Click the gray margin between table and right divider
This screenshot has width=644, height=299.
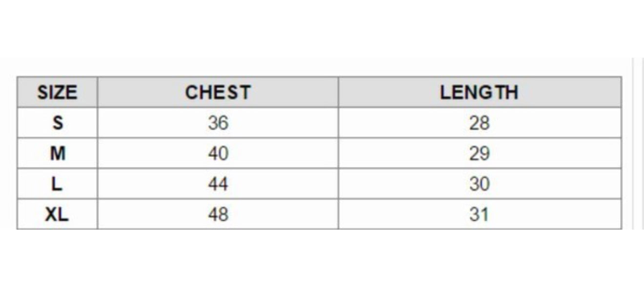[627, 147]
